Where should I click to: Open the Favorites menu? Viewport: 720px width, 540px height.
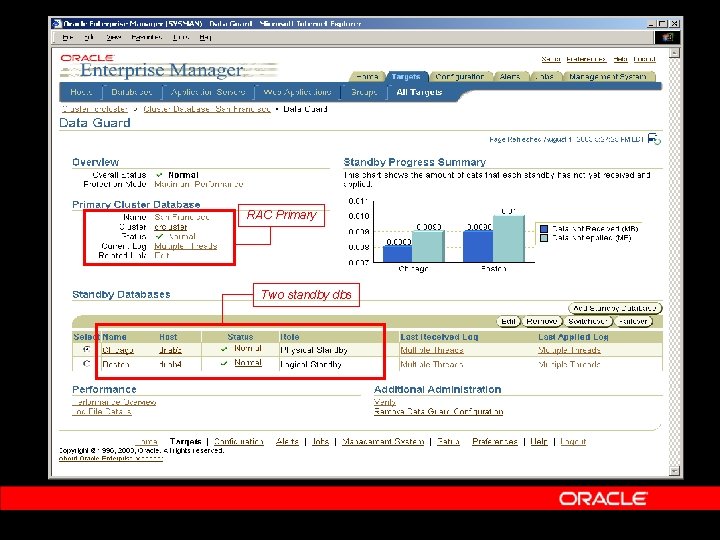[x=146, y=37]
